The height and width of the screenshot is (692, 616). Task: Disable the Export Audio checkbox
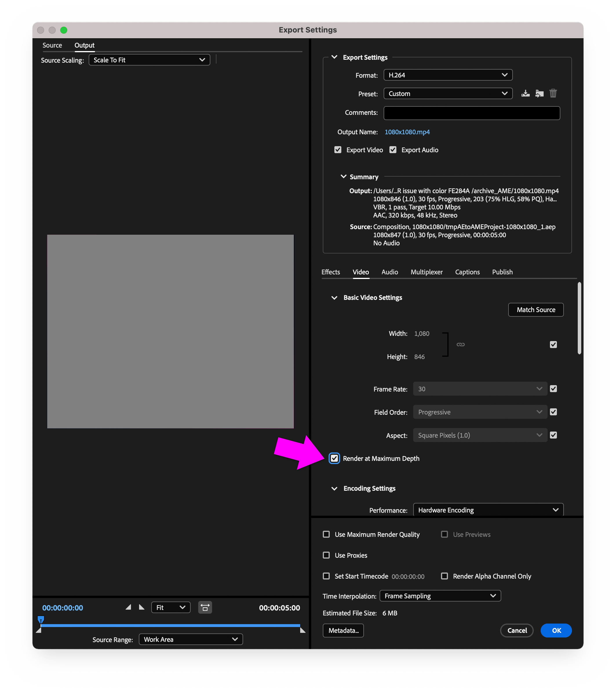pos(393,150)
